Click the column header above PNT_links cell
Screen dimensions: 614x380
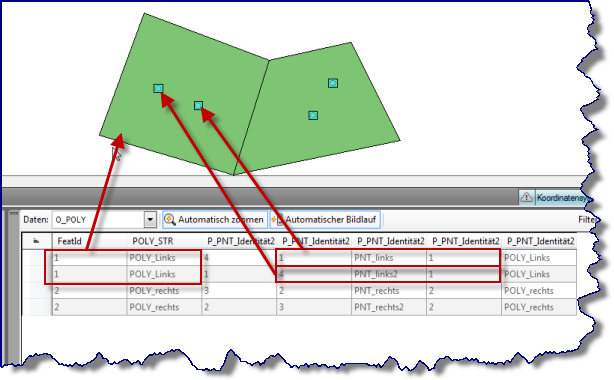pyautogui.click(x=389, y=241)
